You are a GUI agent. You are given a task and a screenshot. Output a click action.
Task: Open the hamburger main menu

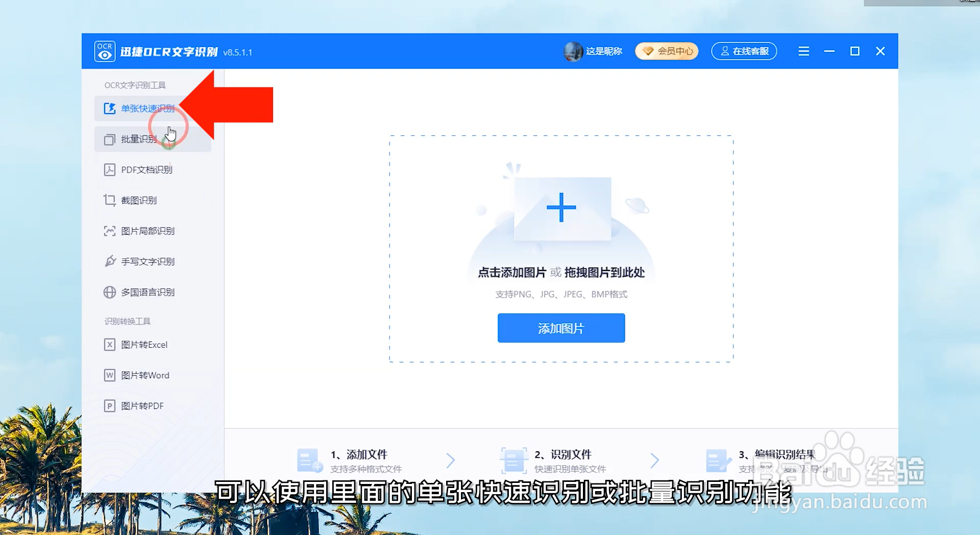tap(804, 51)
